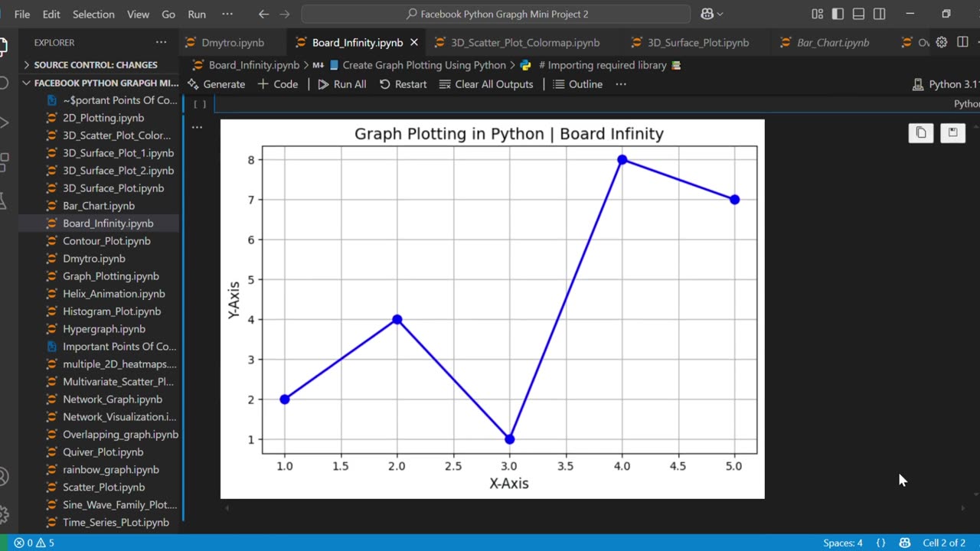
Task: Click file icon beside Important Points Of Co...
Action: (x=51, y=347)
